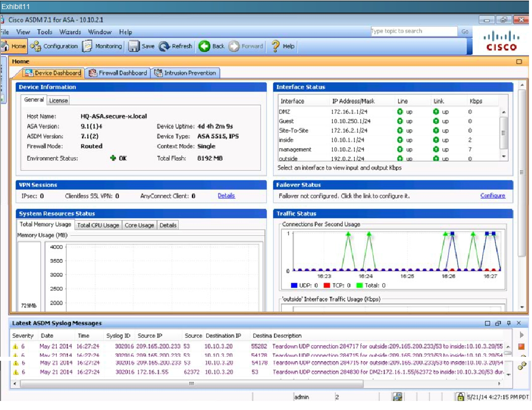
Task: Switch to Intrusion Prevention tab
Action: tap(185, 73)
